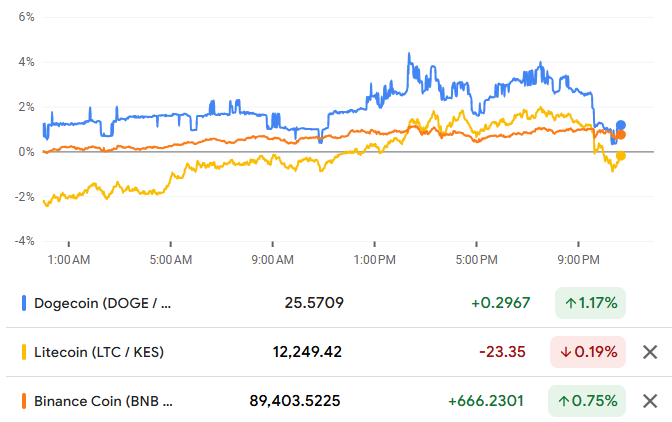Click the yellow Litecoin color marker
Image resolution: width=672 pixels, height=422 pixels.
(x=24, y=352)
